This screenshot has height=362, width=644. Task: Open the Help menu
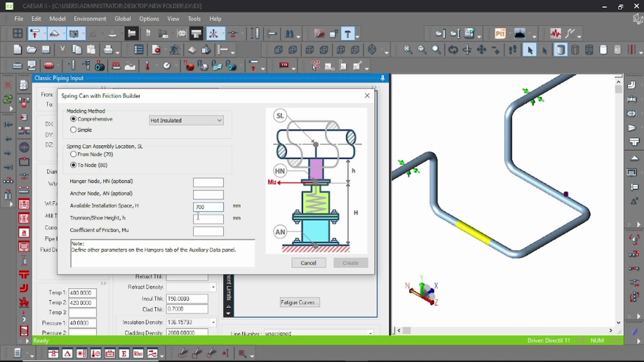[x=215, y=19]
